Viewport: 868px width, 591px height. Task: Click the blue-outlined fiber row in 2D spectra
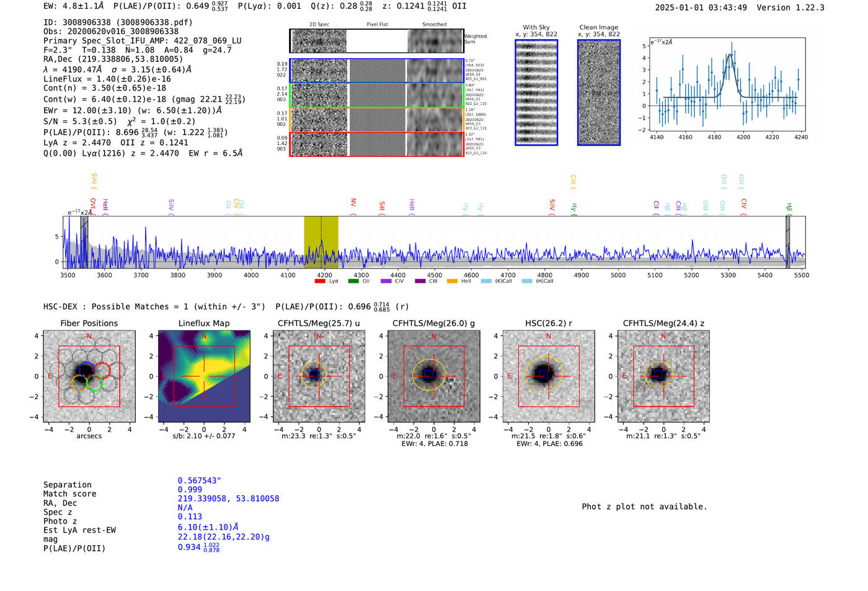[377, 71]
